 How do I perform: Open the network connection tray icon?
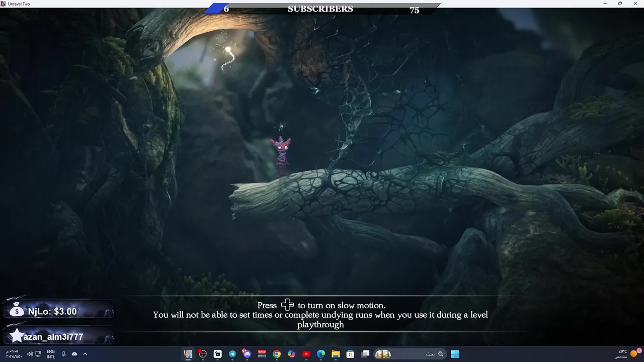coord(38,354)
